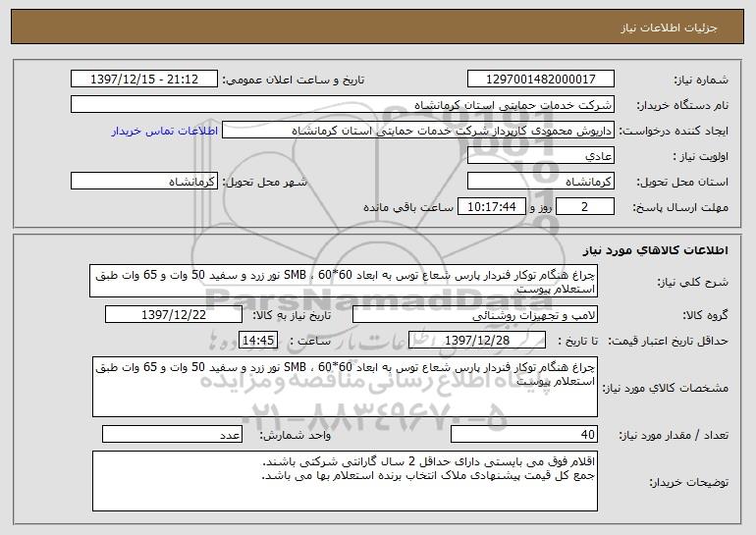Click the مشخصات کالای مورد نیاز label
The height and width of the screenshot is (535, 756).
click(666, 388)
